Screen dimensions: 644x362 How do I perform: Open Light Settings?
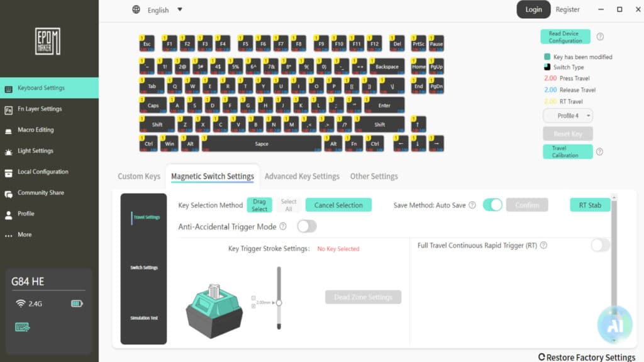(36, 151)
